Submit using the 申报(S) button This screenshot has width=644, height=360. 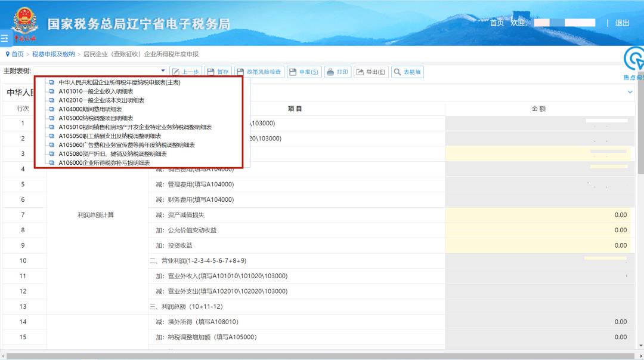(304, 72)
